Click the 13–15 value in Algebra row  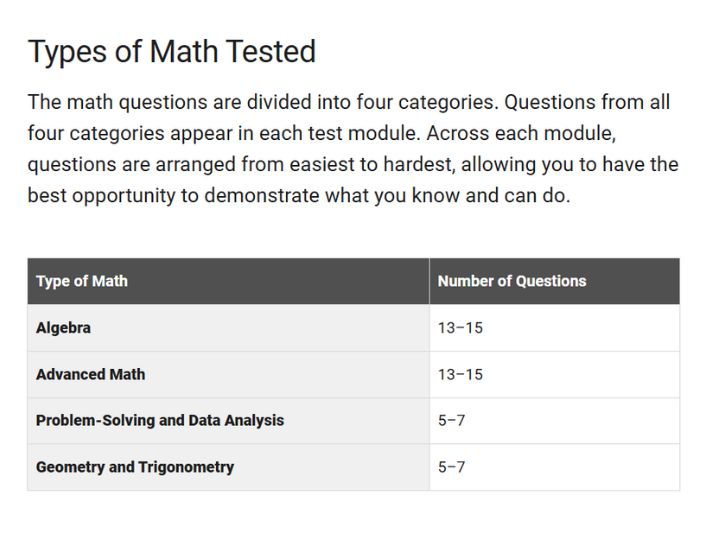460,328
